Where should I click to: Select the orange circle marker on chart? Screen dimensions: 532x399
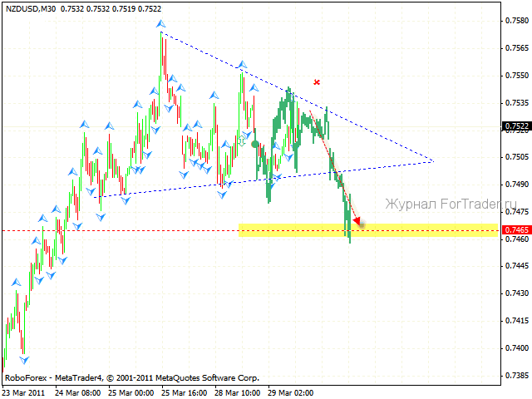[254, 144]
